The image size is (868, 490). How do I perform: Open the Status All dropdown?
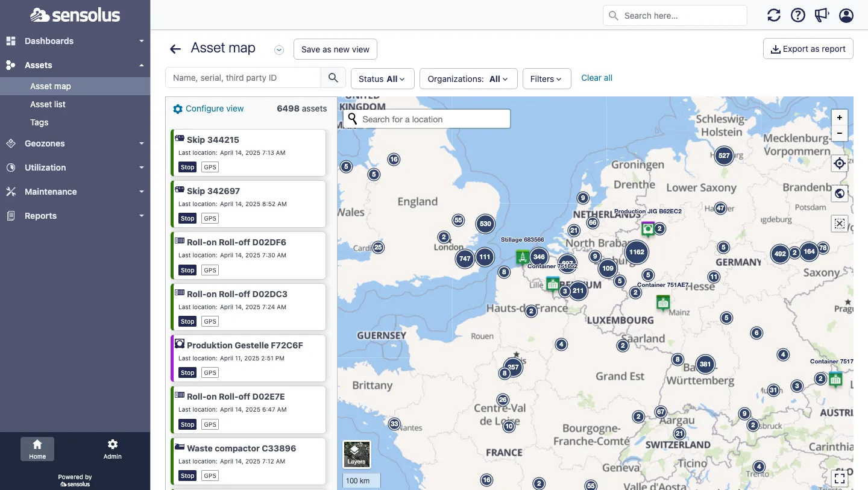pyautogui.click(x=382, y=79)
